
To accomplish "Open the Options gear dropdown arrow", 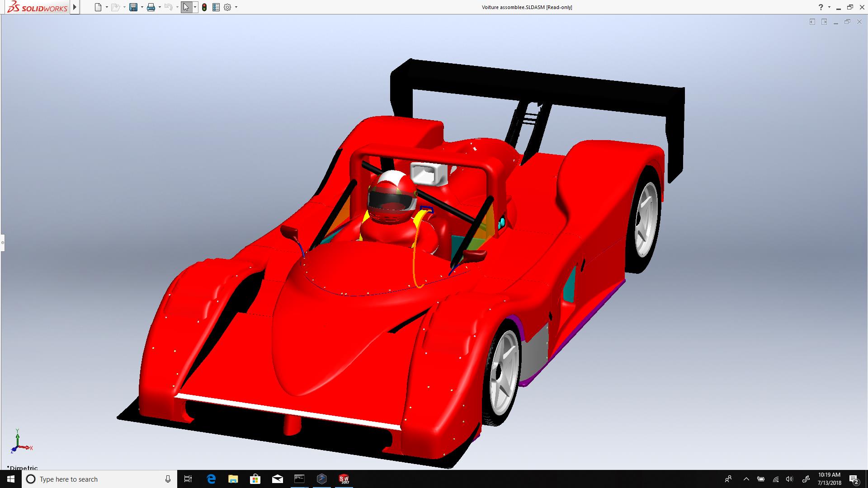I will click(x=236, y=7).
